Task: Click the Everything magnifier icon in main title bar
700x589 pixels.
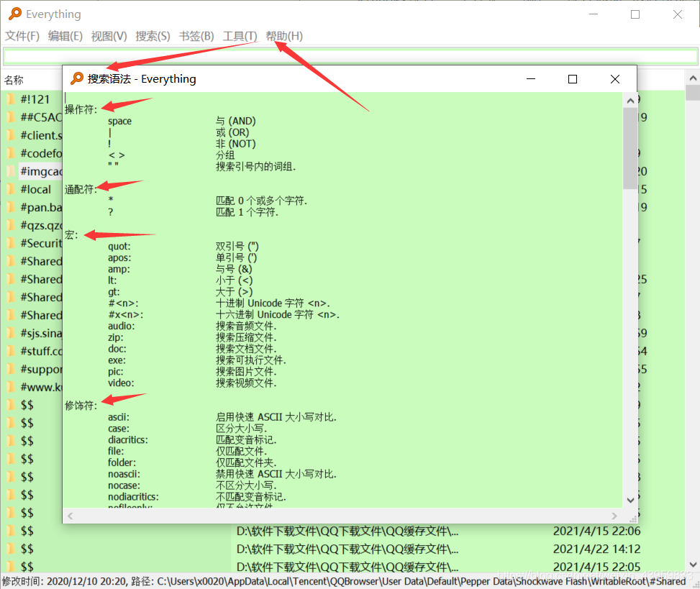Action: click(x=15, y=14)
